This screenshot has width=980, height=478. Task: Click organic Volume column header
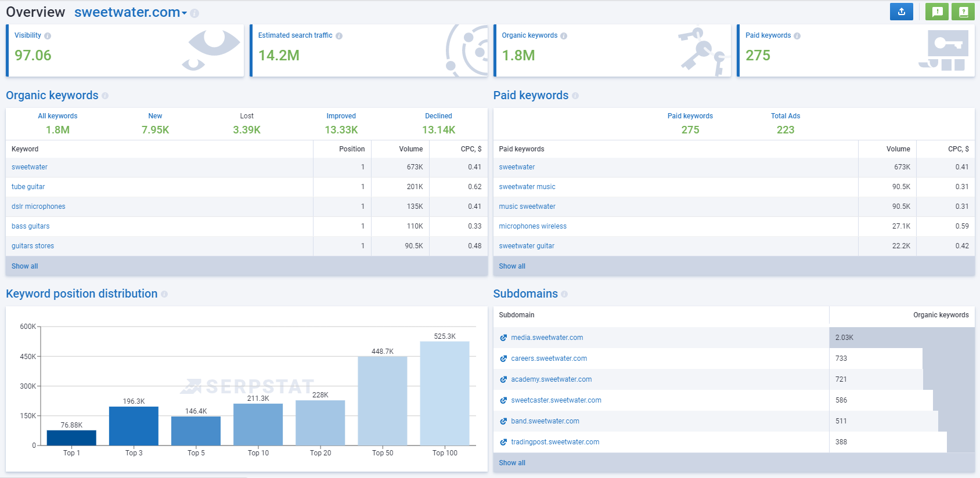pos(411,149)
